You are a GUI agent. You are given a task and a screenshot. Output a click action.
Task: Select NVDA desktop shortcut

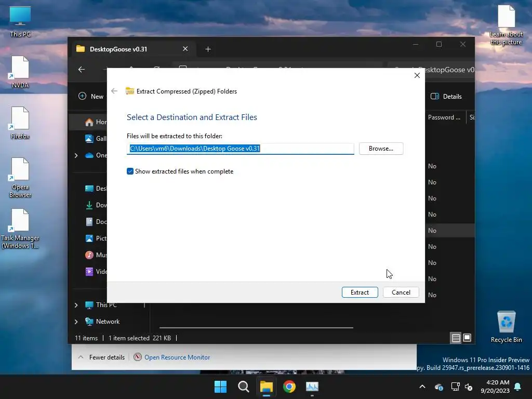tap(20, 72)
